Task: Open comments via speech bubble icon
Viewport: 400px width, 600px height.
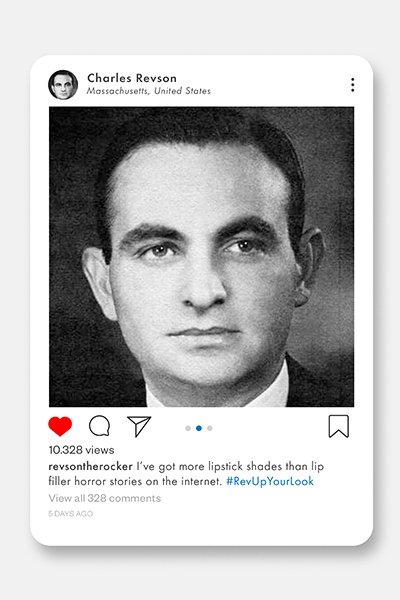Action: [100, 426]
